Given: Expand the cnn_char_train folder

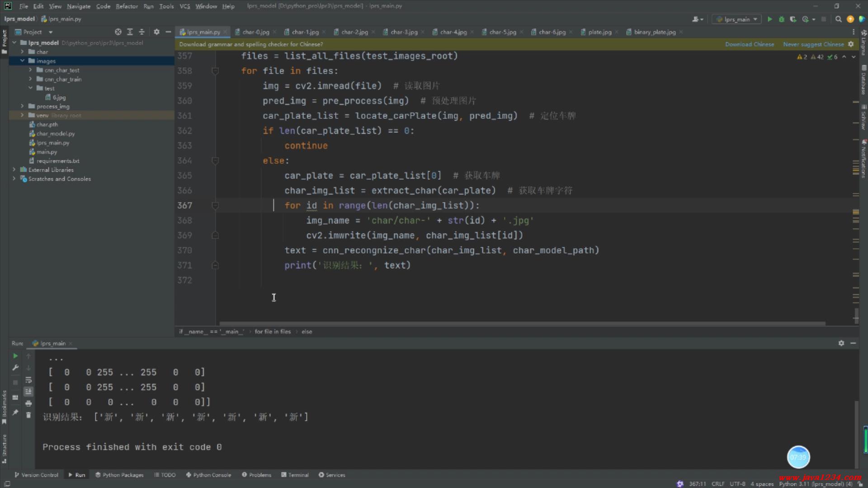Looking at the screenshot, I should (30, 79).
